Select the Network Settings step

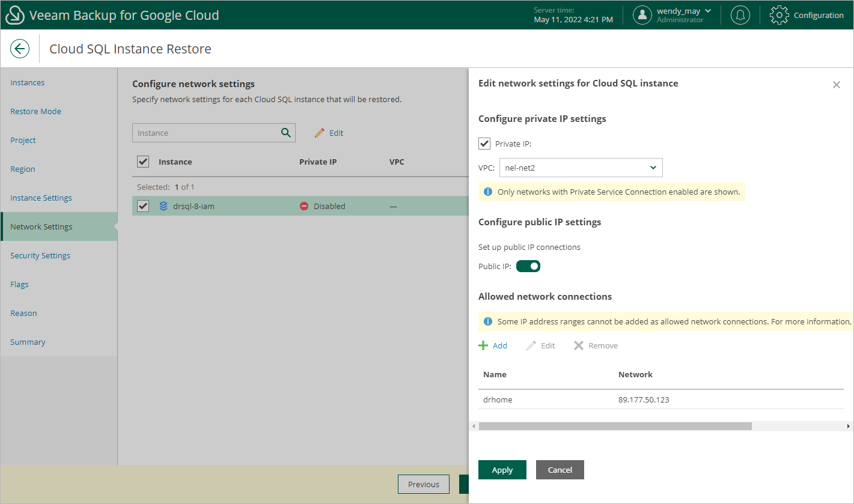(x=59, y=226)
